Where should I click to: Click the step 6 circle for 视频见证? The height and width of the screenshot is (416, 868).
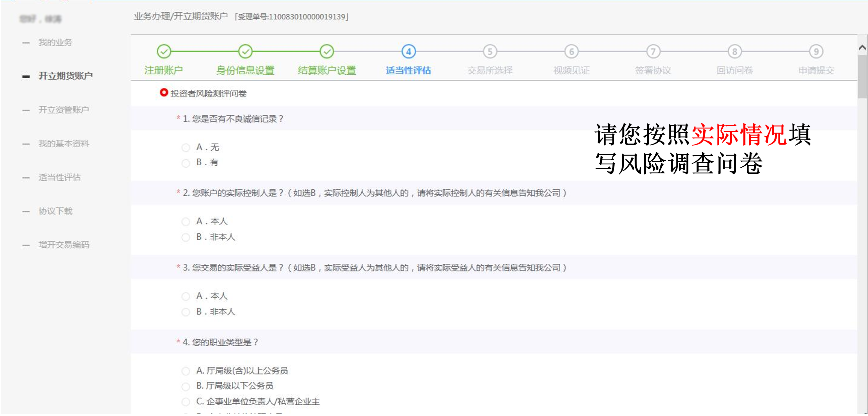[572, 52]
